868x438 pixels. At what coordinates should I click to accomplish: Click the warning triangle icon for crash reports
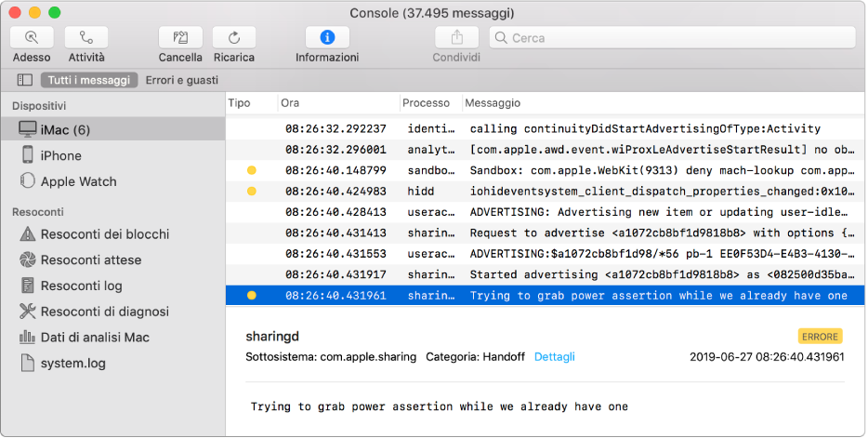pyautogui.click(x=27, y=233)
